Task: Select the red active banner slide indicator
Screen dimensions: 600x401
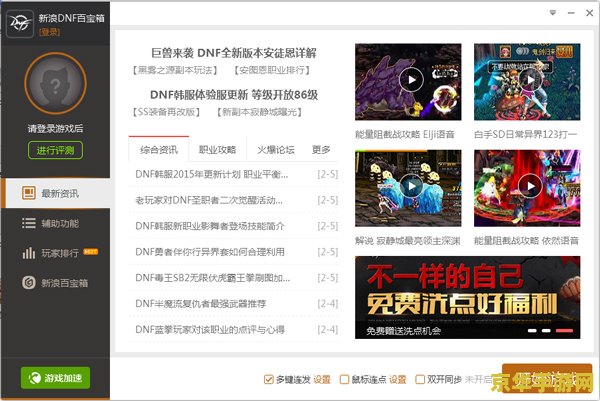Action: tap(564, 331)
